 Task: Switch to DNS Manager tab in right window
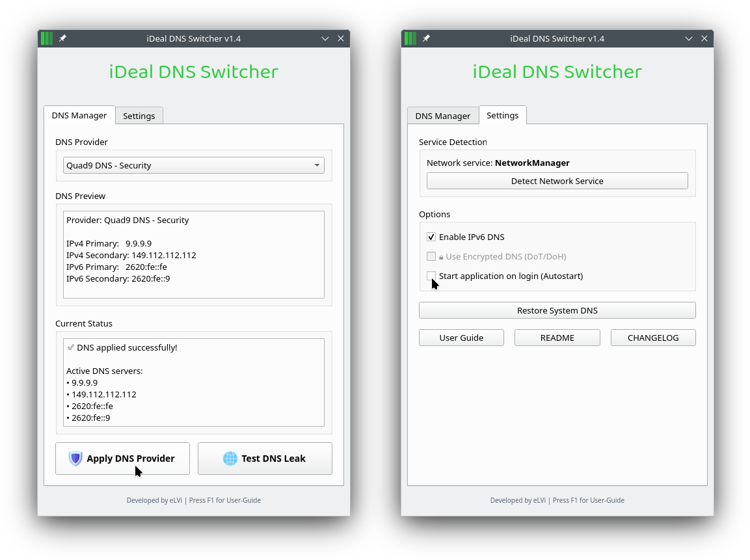coord(443,116)
